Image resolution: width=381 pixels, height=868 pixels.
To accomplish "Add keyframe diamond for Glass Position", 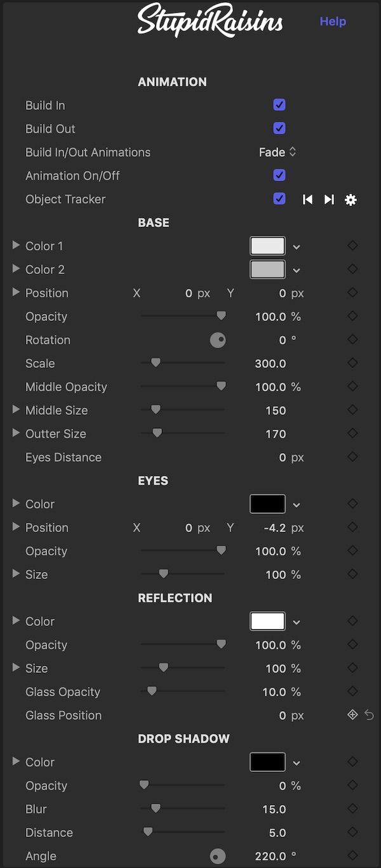I will click(x=352, y=715).
